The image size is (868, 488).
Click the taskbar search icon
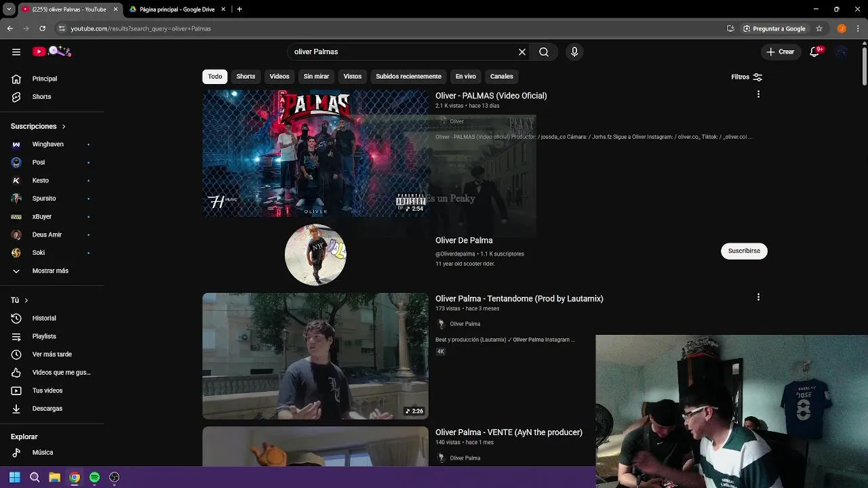click(x=35, y=477)
